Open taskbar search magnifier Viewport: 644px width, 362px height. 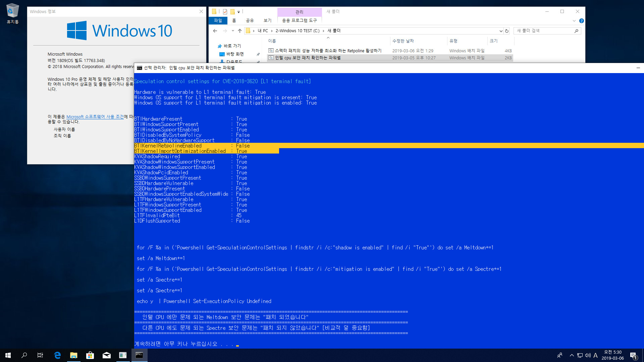(x=24, y=355)
